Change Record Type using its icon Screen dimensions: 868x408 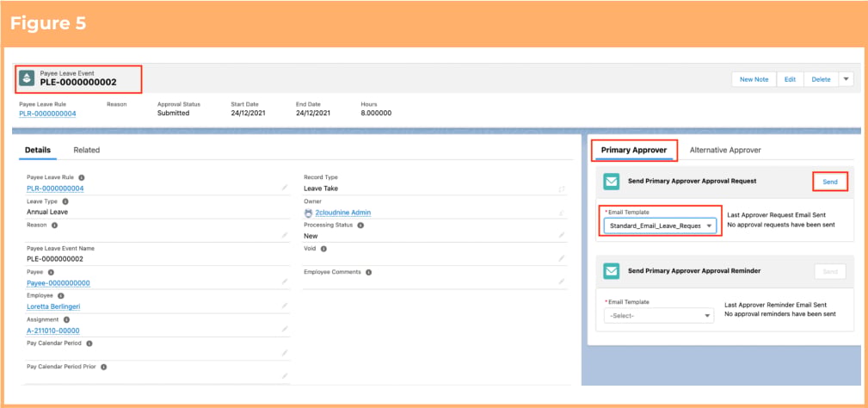(x=562, y=189)
